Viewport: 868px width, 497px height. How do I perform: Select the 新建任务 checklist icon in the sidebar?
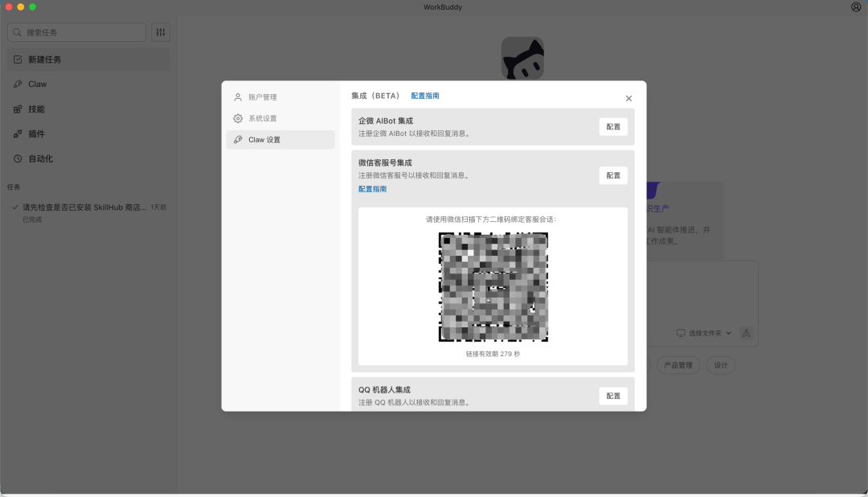tap(18, 59)
